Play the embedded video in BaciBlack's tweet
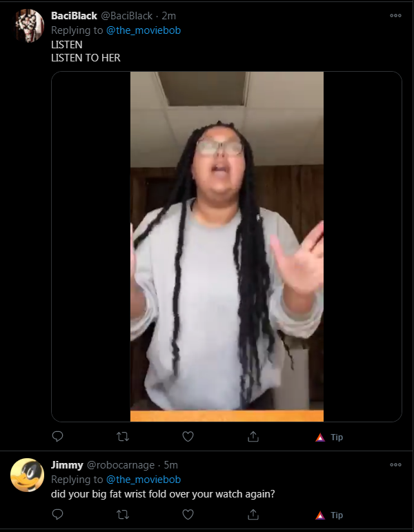The width and height of the screenshot is (414, 532). pyautogui.click(x=227, y=246)
